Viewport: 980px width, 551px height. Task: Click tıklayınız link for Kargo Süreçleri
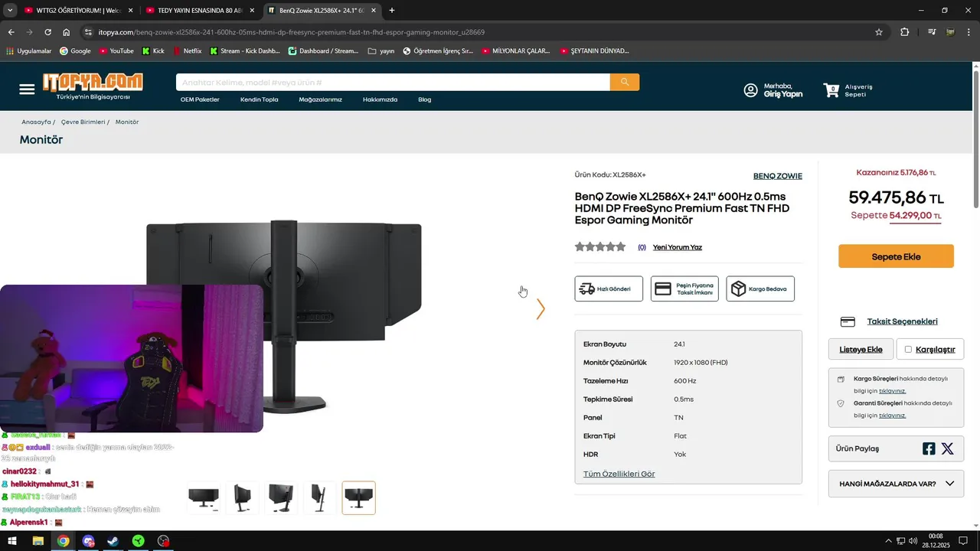[x=892, y=391]
